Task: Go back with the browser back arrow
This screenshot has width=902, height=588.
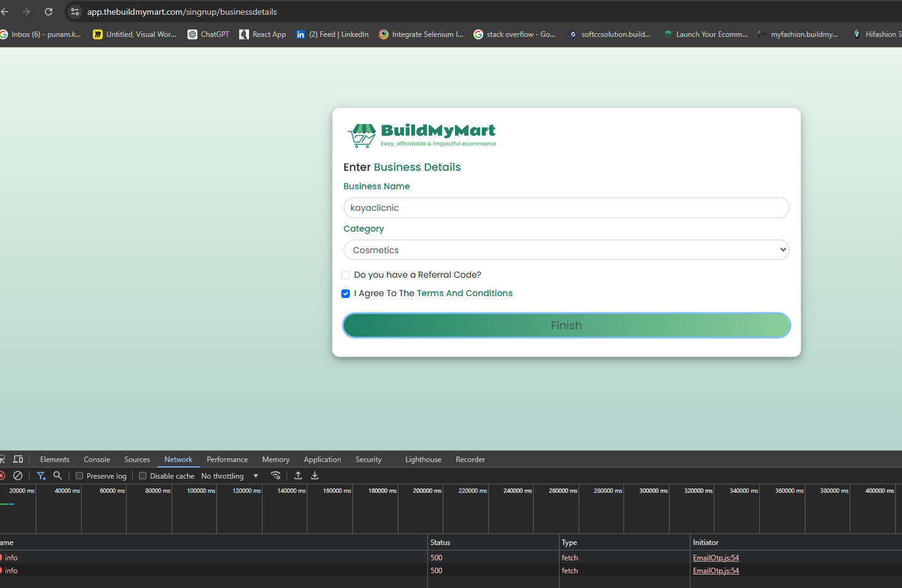Action: click(5, 12)
